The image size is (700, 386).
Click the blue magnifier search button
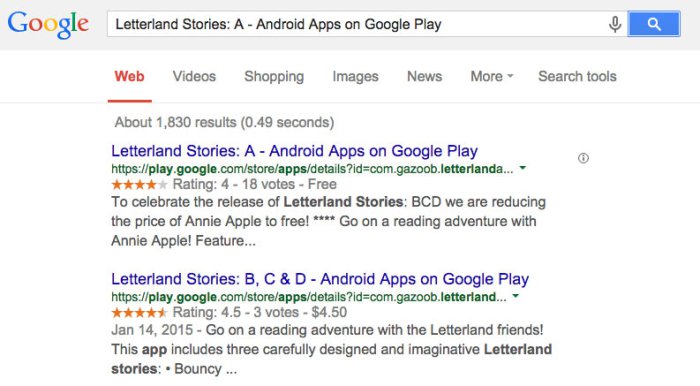coord(654,24)
